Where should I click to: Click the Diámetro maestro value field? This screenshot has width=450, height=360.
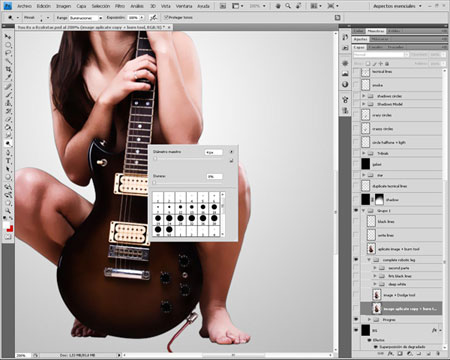click(213, 152)
